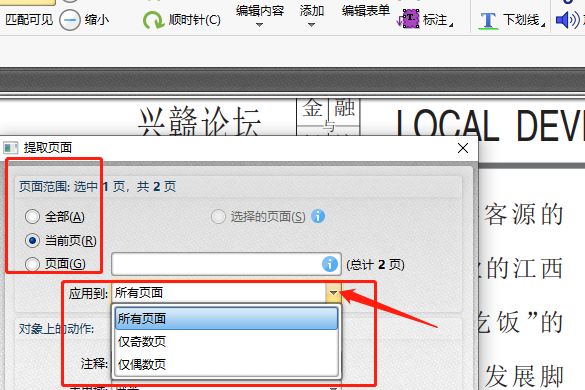Choose 仅偶数页 from the dropdown list
Viewport: 585px width, 390px height.
coord(226,364)
